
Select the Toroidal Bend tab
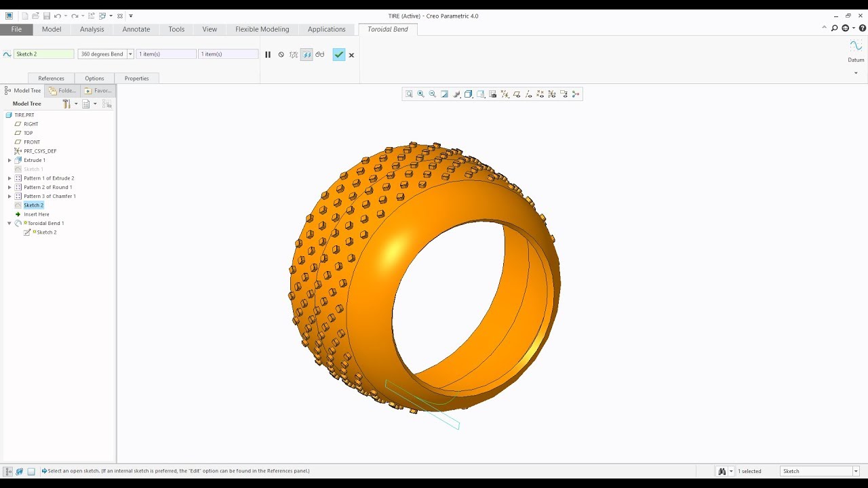[388, 29]
